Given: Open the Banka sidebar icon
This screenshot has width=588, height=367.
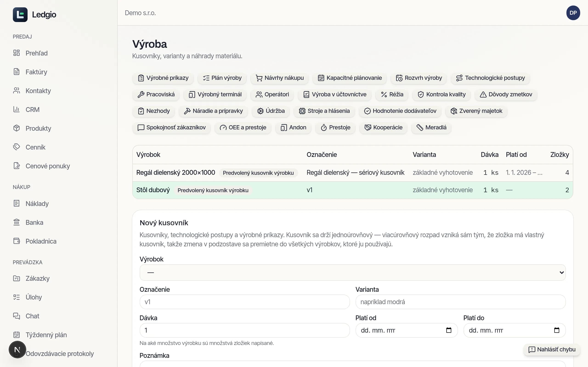Looking at the screenshot, I should click(x=17, y=222).
